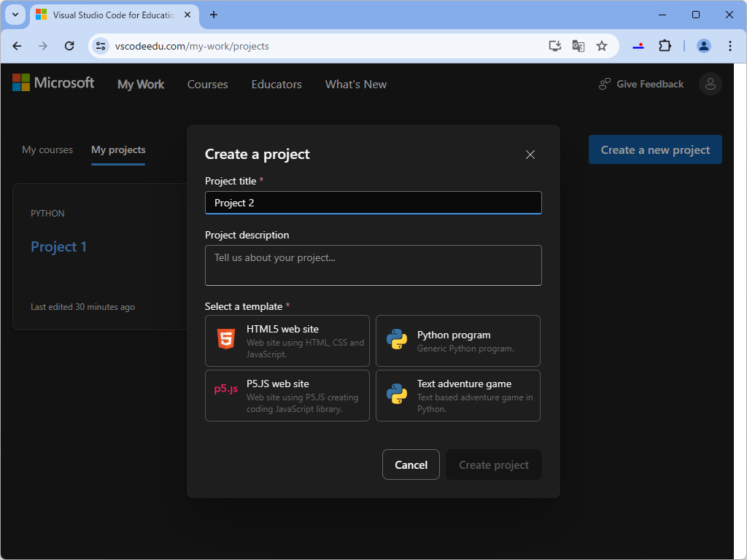This screenshot has height=560, width=747.
Task: Open the My Work section
Action: [x=141, y=85]
